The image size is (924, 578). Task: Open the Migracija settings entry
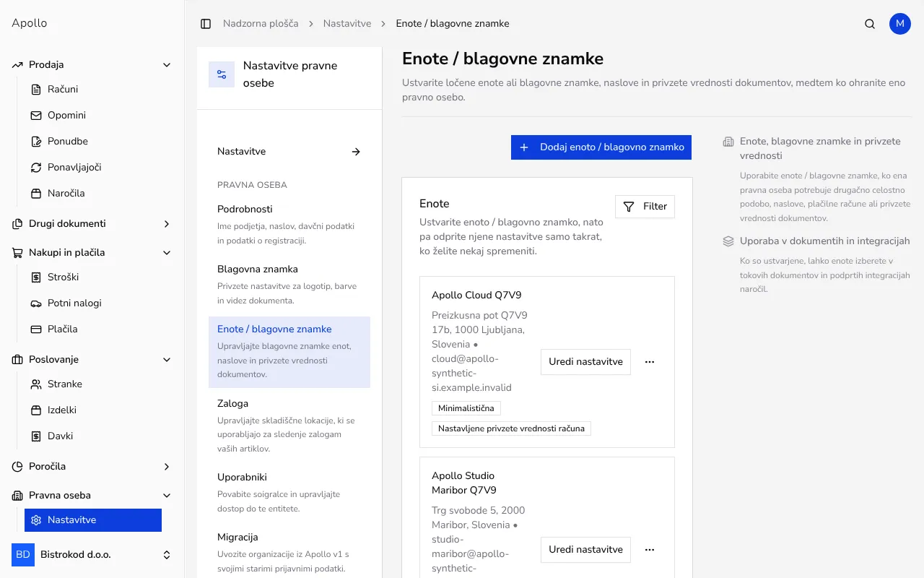click(289, 552)
